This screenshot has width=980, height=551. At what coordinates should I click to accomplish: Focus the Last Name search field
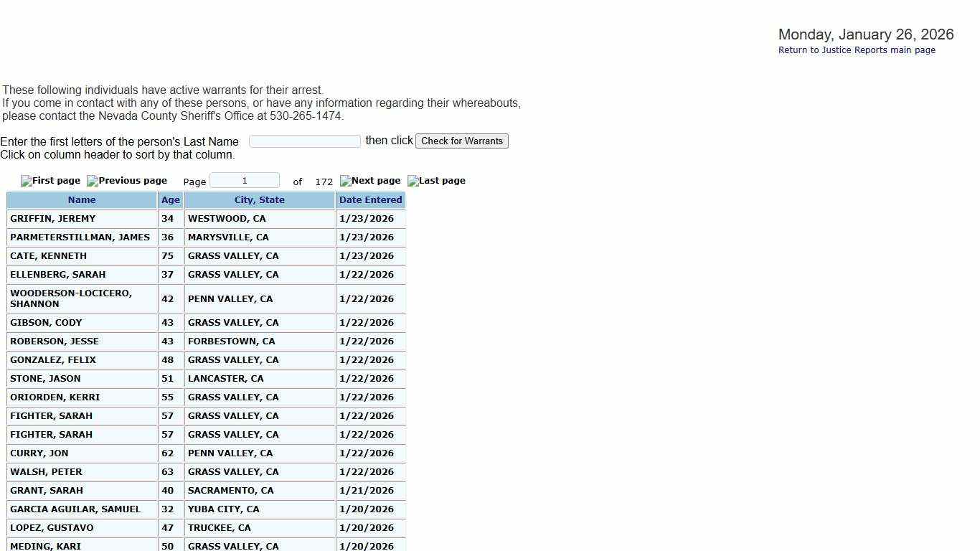305,141
